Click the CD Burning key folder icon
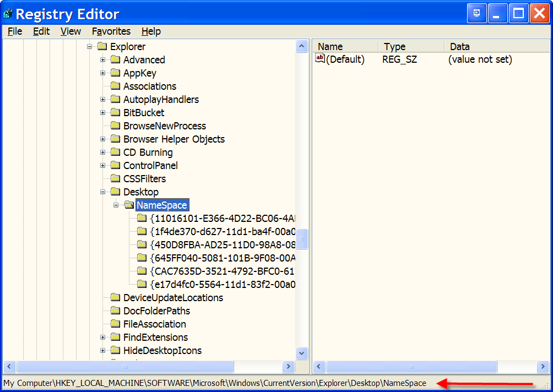The width and height of the screenshot is (553, 392). [116, 152]
